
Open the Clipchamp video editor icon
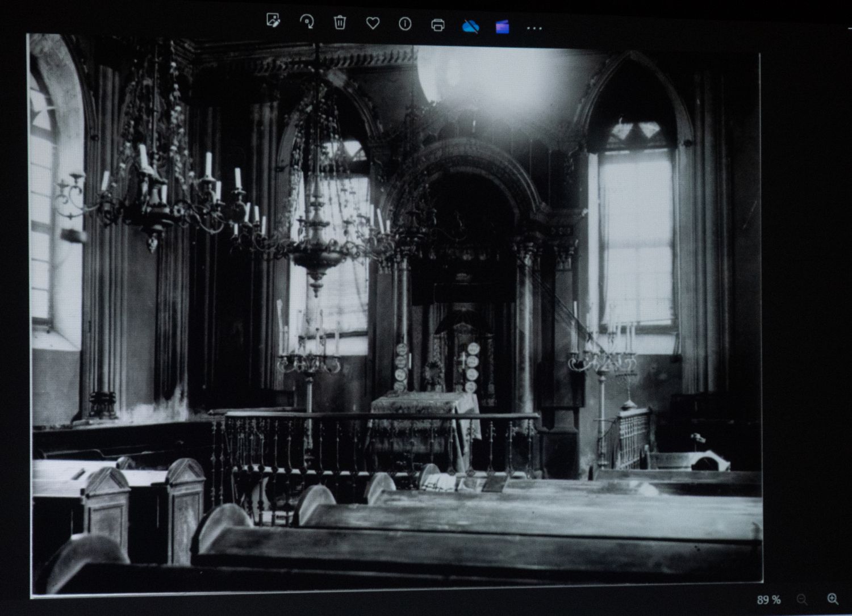pos(502,27)
